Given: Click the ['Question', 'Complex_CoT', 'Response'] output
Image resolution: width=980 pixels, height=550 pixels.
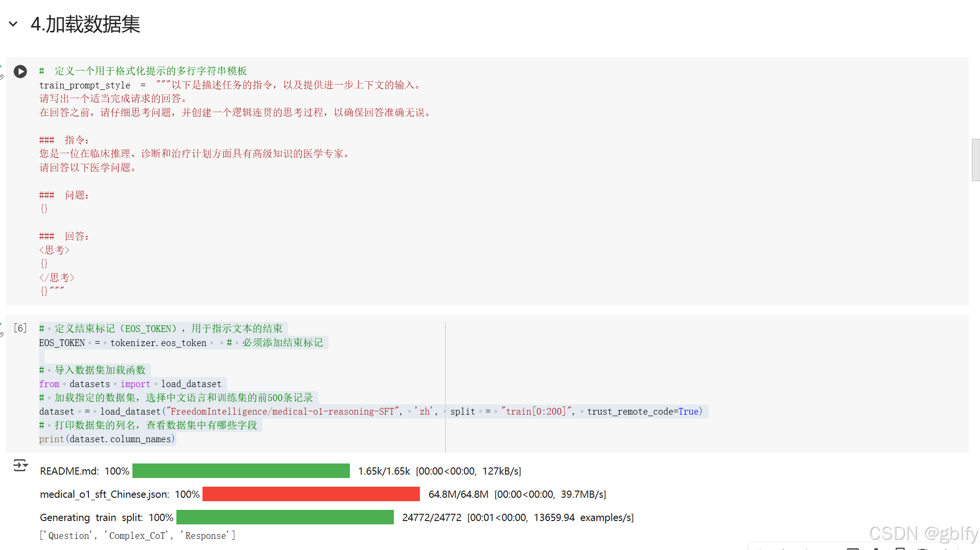Looking at the screenshot, I should coord(137,536).
